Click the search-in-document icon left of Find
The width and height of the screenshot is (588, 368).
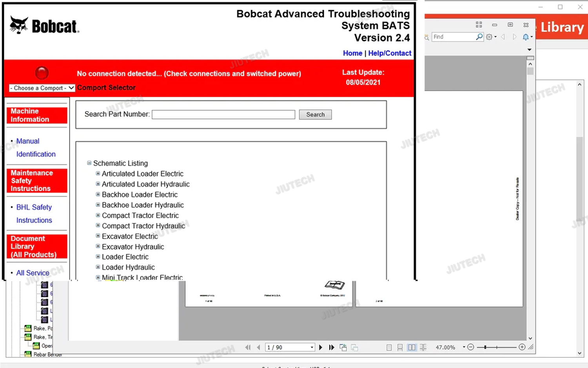[427, 38]
